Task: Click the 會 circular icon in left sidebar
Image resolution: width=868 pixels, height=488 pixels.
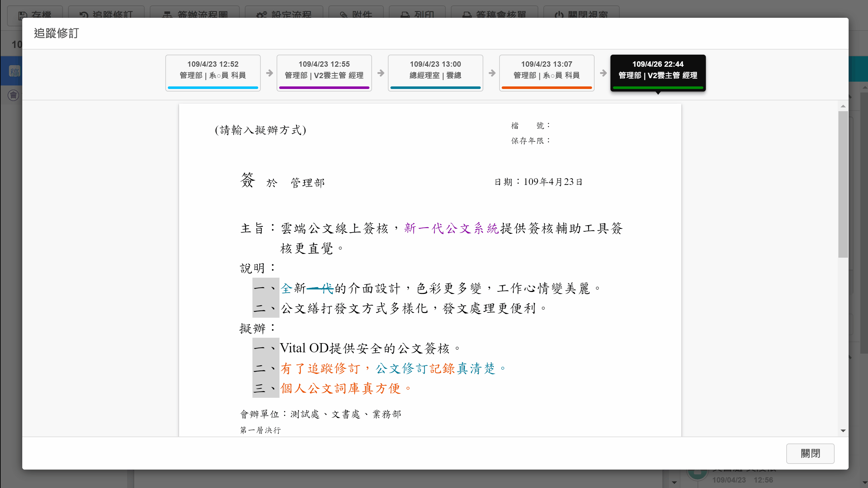Action: point(13,95)
